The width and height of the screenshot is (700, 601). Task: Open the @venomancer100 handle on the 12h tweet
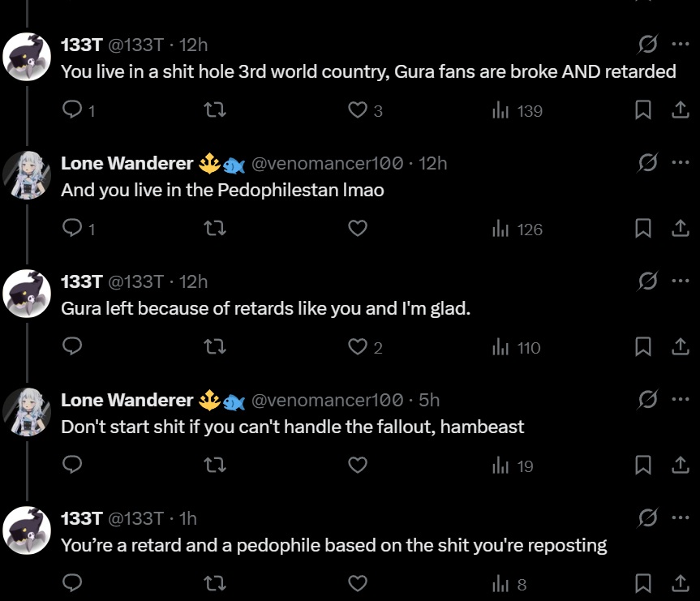click(x=327, y=163)
